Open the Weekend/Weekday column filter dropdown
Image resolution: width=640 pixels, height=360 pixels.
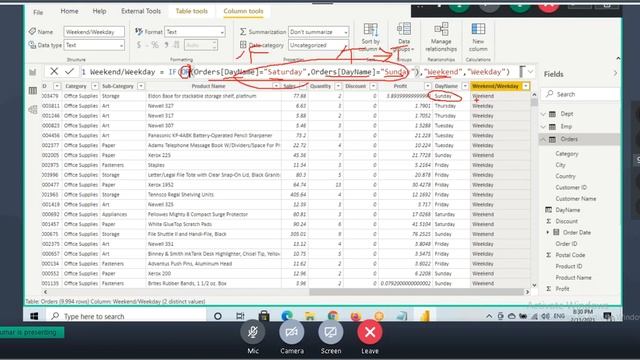click(526, 86)
